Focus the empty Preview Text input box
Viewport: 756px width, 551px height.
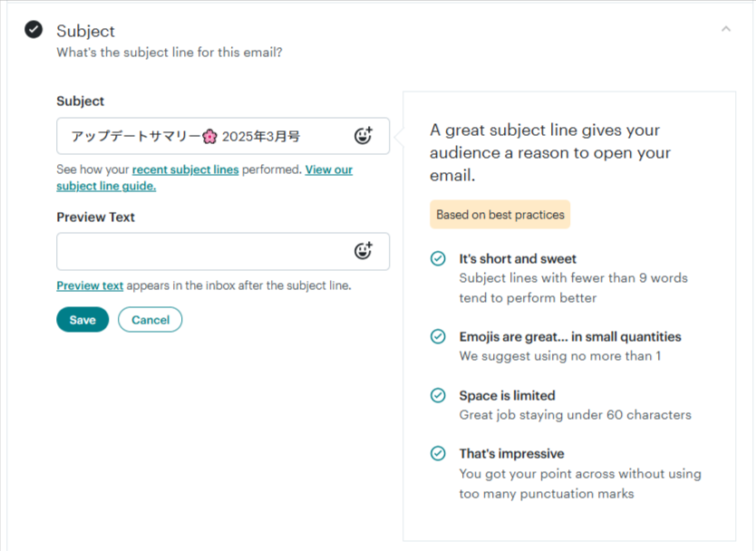click(199, 252)
